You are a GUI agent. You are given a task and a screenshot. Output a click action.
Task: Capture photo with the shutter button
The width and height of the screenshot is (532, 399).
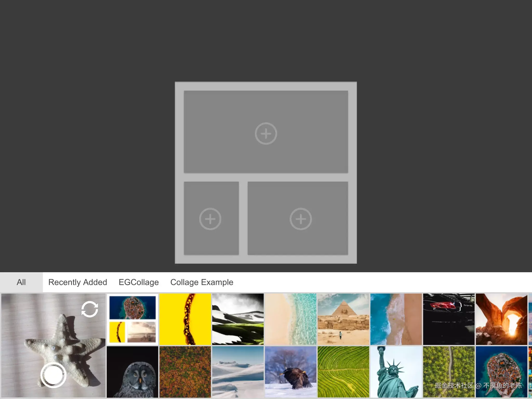(x=53, y=375)
